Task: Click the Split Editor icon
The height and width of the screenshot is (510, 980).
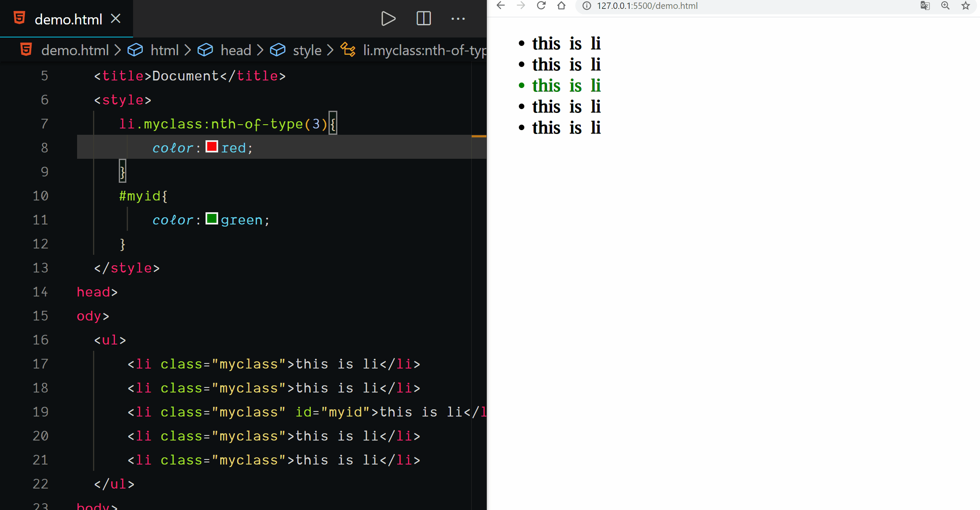Action: [423, 19]
